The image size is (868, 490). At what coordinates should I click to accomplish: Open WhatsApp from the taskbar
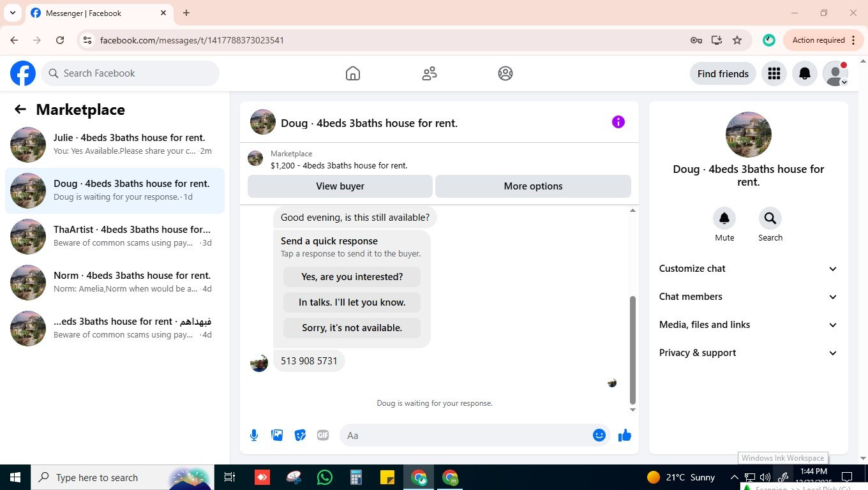tap(325, 477)
